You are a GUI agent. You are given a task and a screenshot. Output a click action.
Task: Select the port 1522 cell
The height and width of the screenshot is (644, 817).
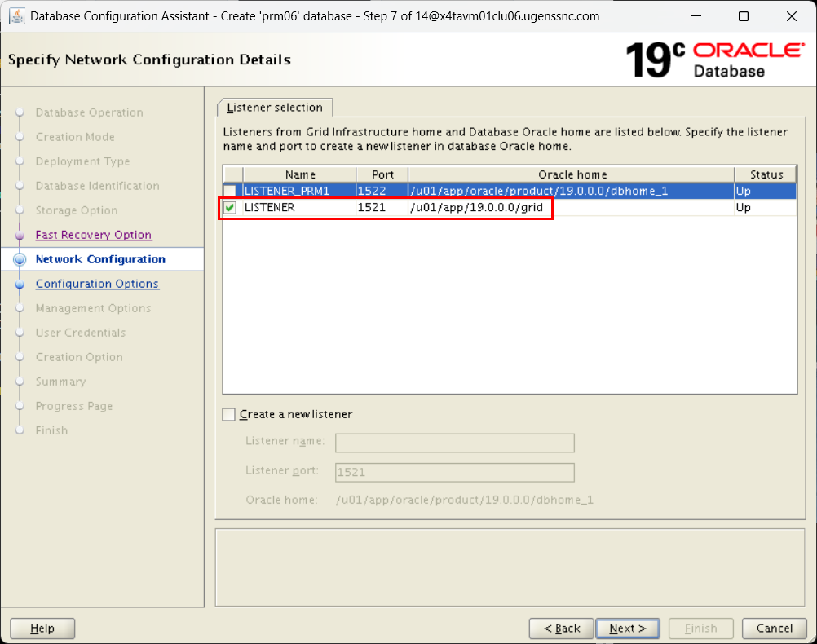click(382, 191)
